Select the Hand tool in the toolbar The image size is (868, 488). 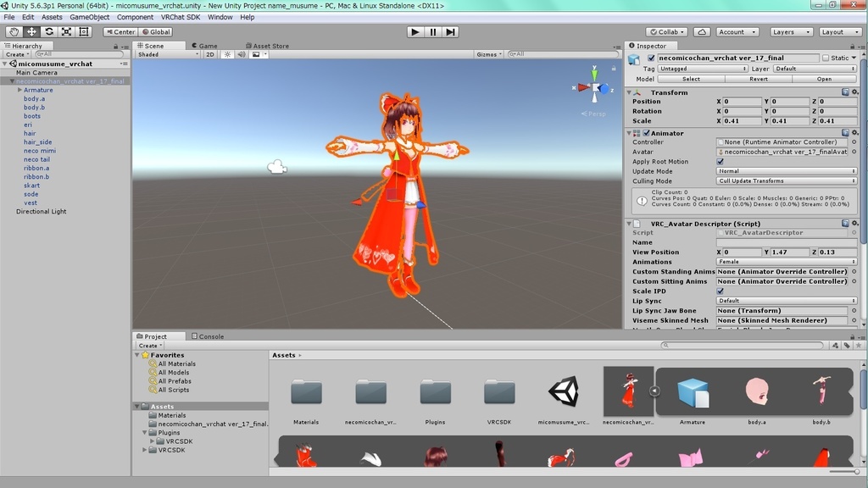(x=13, y=31)
